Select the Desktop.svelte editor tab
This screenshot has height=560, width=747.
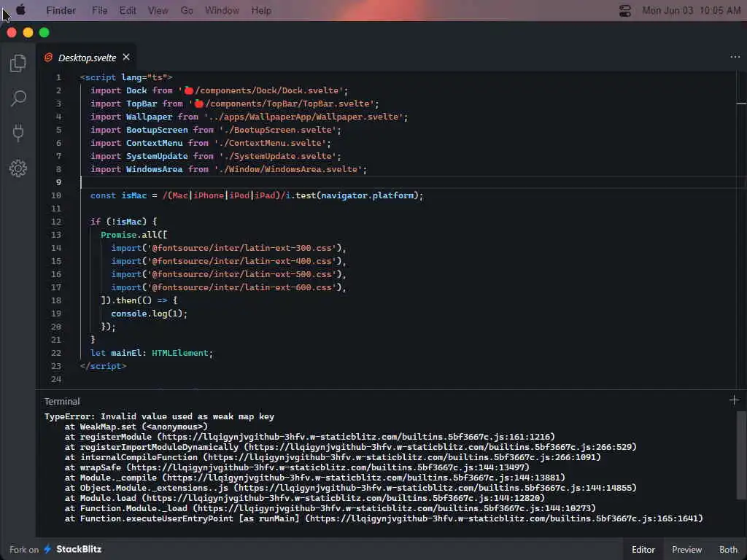(x=86, y=58)
